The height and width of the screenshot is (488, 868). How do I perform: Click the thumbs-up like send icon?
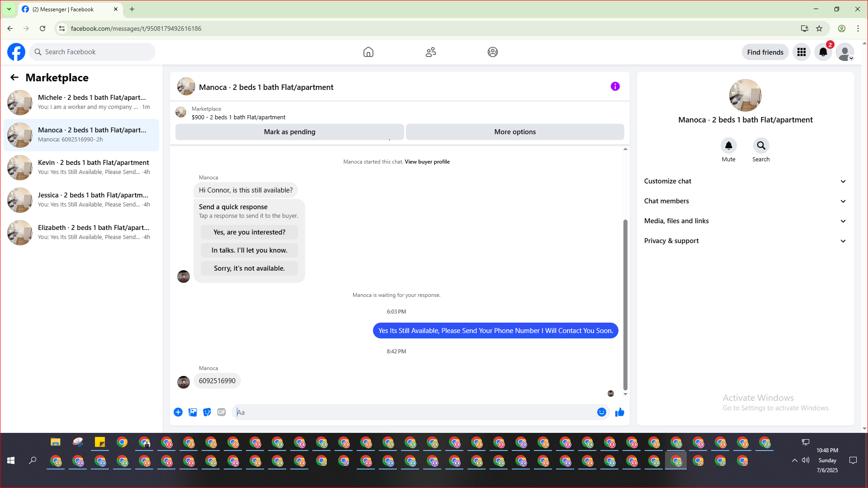619,412
